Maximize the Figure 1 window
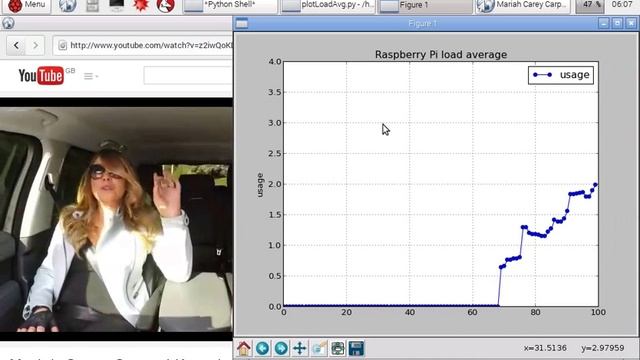 click(x=617, y=23)
